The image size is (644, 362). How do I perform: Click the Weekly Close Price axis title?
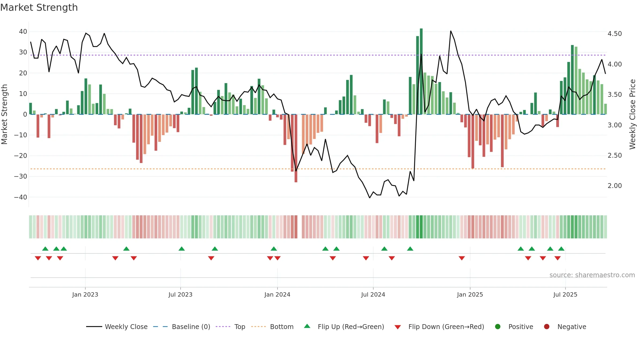pos(632,114)
